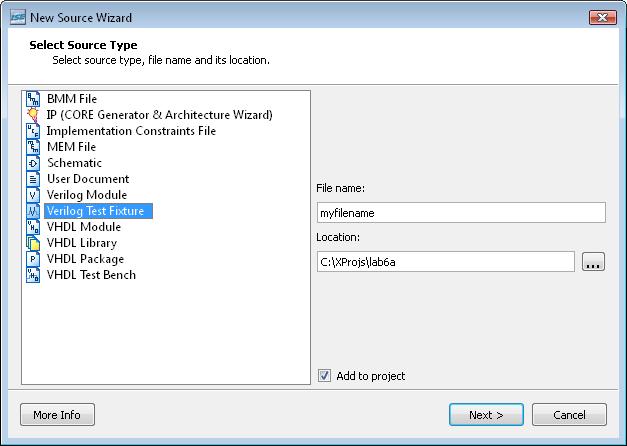627x446 pixels.
Task: Browse for location with the ellipsis button
Action: [x=594, y=262]
